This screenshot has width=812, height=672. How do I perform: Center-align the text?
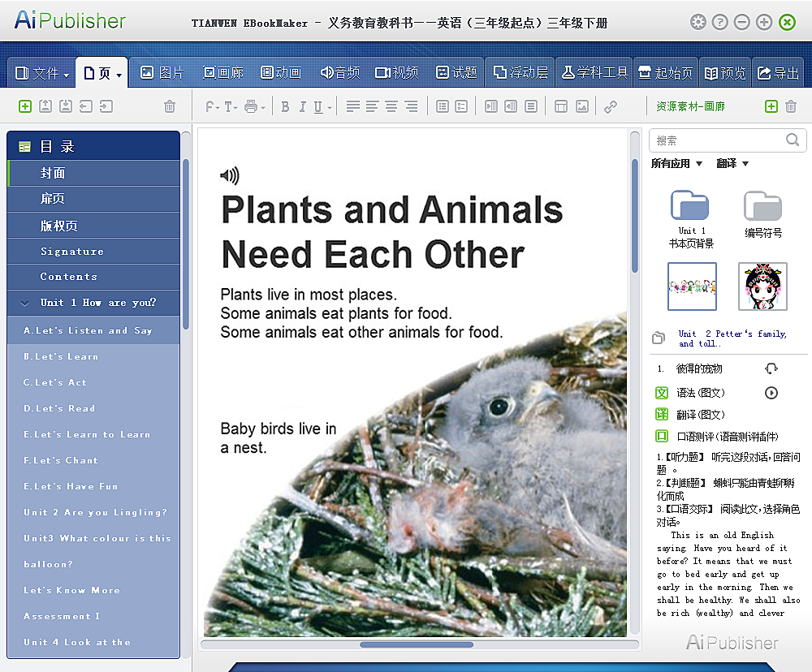tap(391, 106)
